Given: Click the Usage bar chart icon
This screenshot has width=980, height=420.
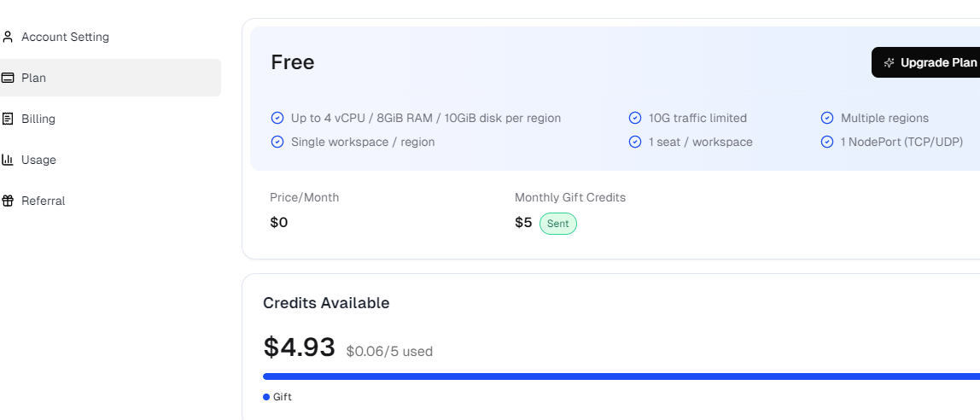Looking at the screenshot, I should tap(8, 160).
